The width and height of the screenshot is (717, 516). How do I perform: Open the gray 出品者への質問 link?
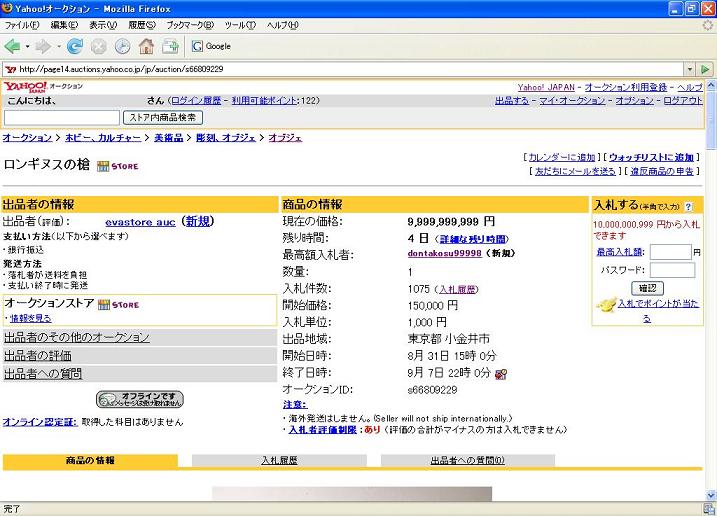coord(43,374)
